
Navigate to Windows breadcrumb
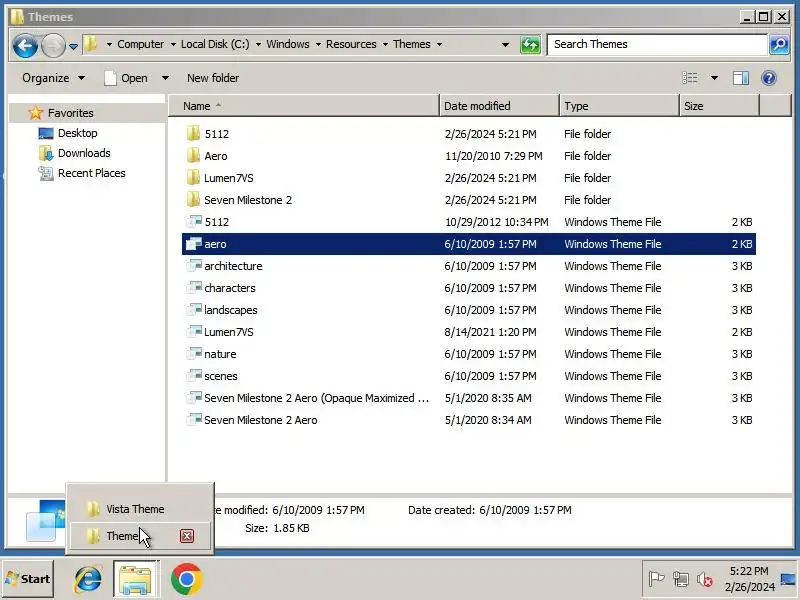coord(288,44)
